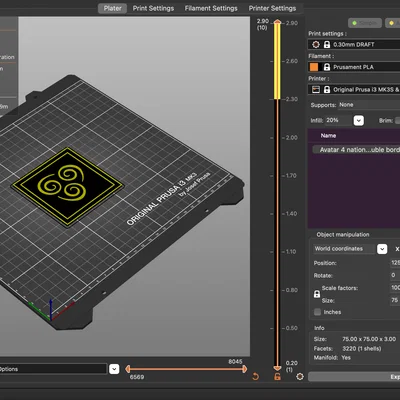Click lock icon beside 0.30mm DRAFT

pos(327,44)
